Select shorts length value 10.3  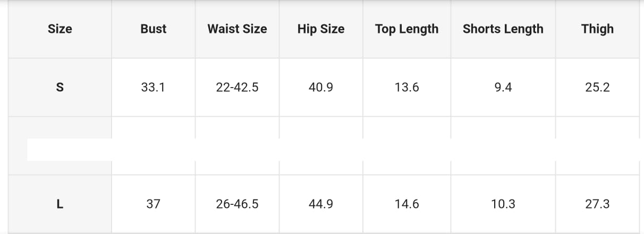pyautogui.click(x=503, y=204)
